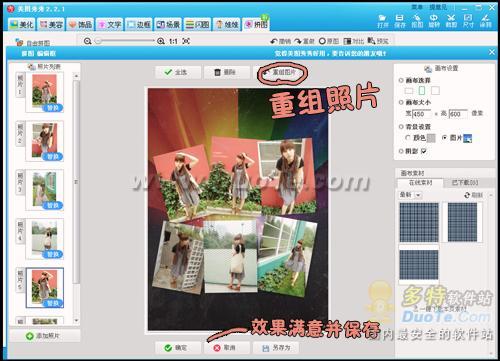Choose the portrait canvas shape option
500x361 pixels.
[422, 90]
